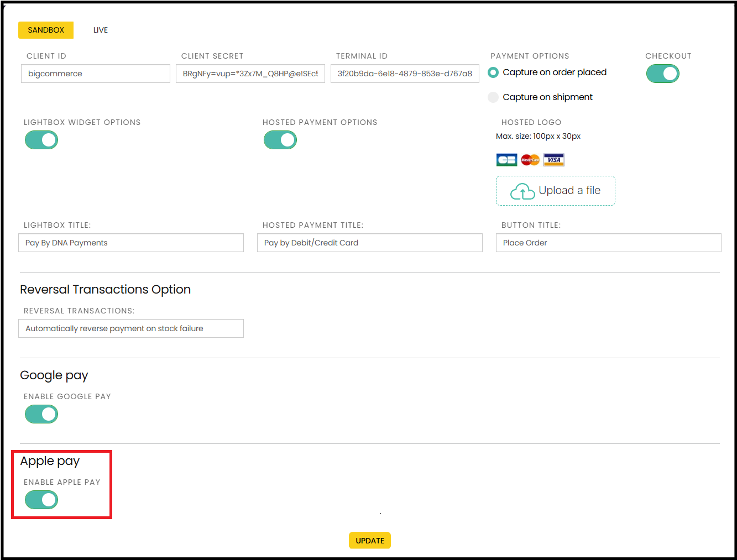Click the Visa logo icon
This screenshot has width=737, height=560.
pyautogui.click(x=553, y=160)
